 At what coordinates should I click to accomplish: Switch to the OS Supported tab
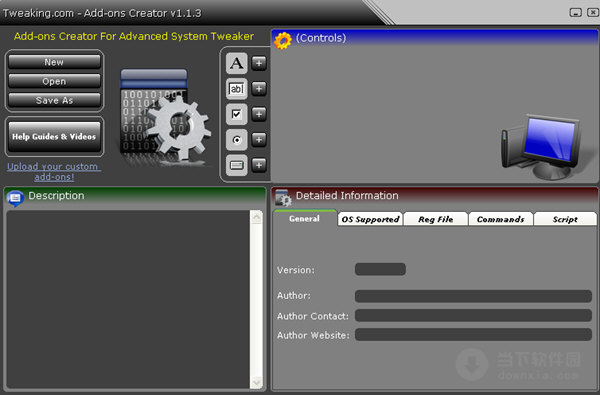[x=370, y=219]
